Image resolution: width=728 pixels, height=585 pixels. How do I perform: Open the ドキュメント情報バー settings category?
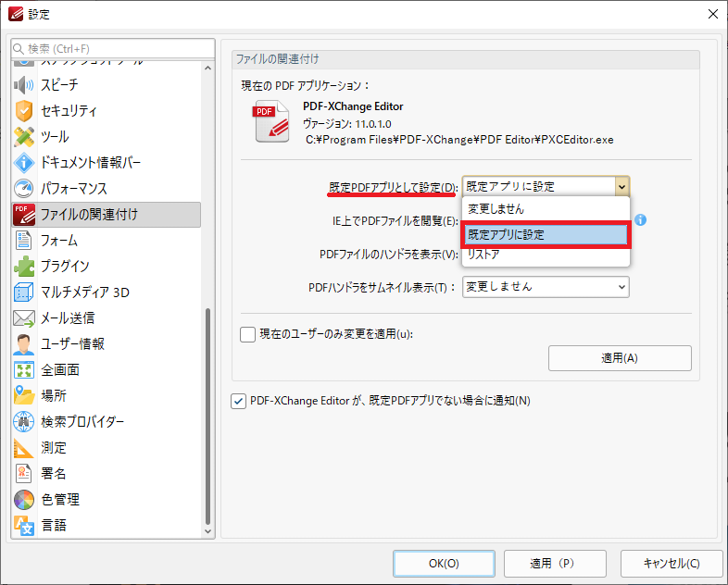[107, 163]
